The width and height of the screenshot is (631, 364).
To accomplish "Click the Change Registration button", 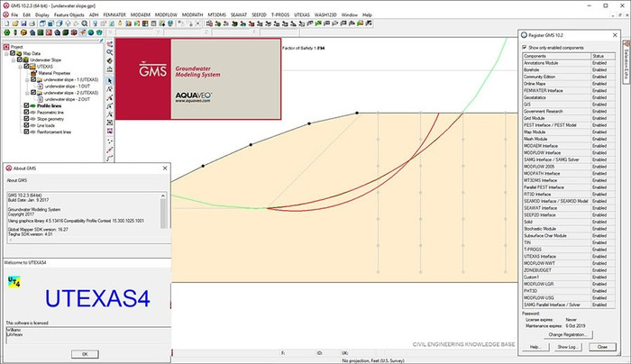I will click(x=571, y=334).
